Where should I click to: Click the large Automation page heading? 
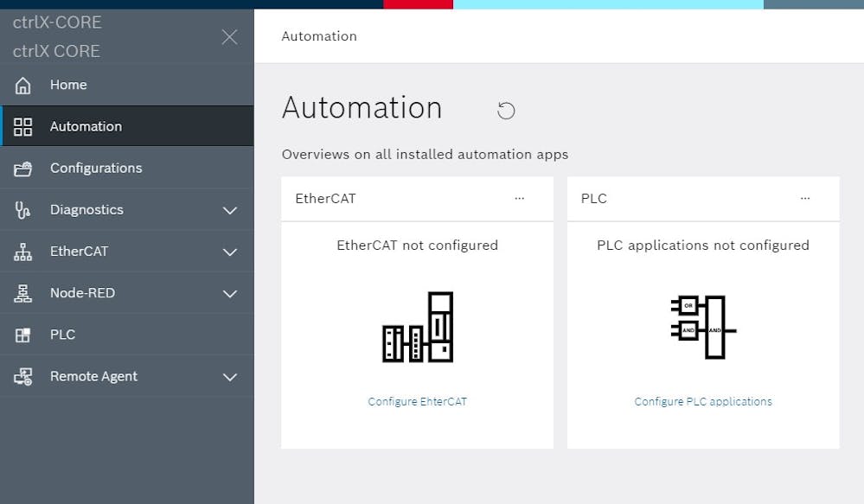tap(362, 107)
